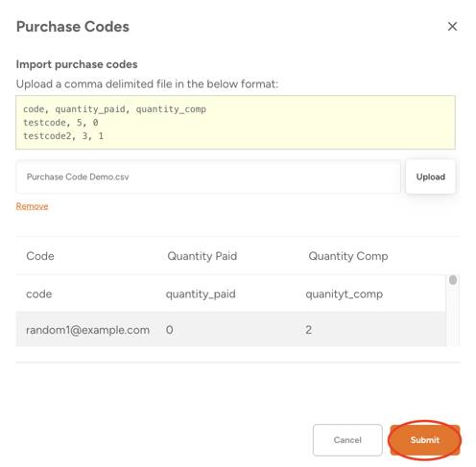Click the testcode2 sample line
Viewport: 476px width, 467px height.
[x=63, y=136]
